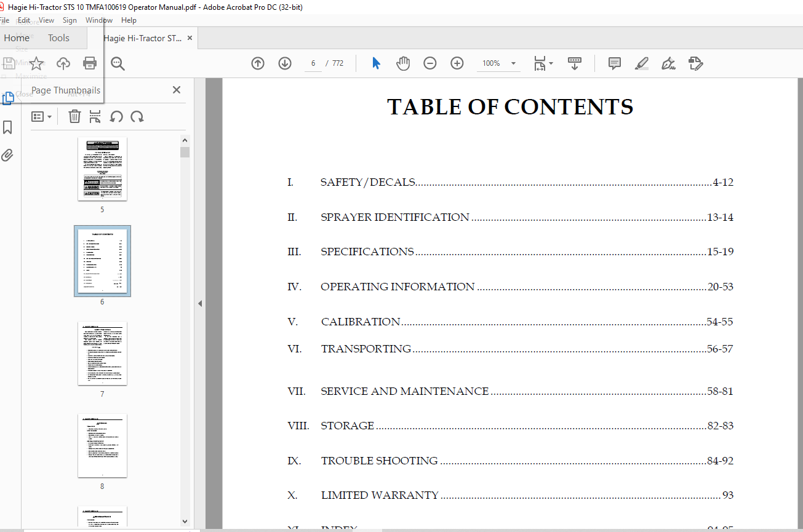Viewport: 803px width, 532px height.
Task: Click OPERATING INFORMATION contents entry
Action: pos(510,287)
